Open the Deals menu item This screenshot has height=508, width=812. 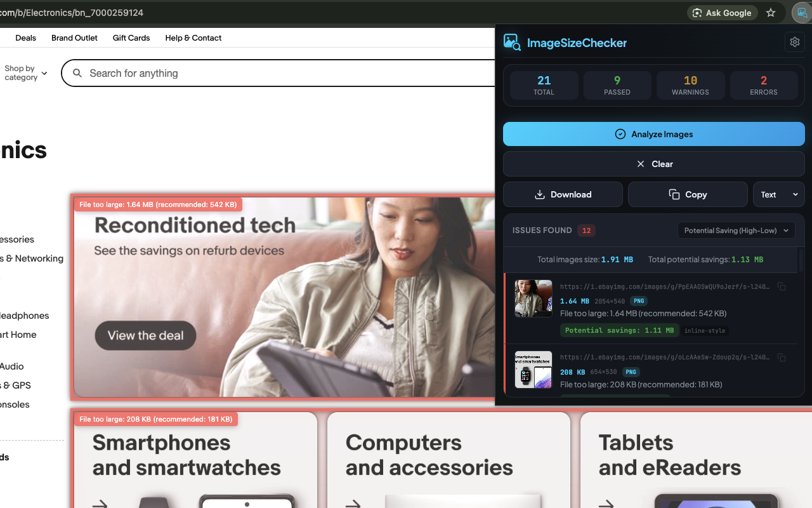pyautogui.click(x=26, y=38)
